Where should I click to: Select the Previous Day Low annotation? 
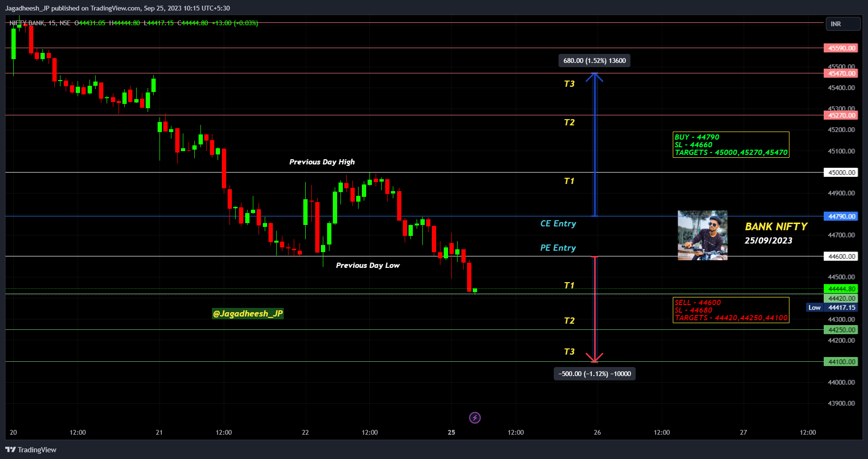point(368,265)
